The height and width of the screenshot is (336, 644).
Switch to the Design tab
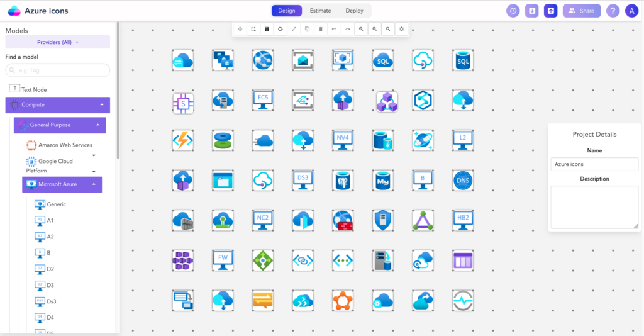point(287,11)
